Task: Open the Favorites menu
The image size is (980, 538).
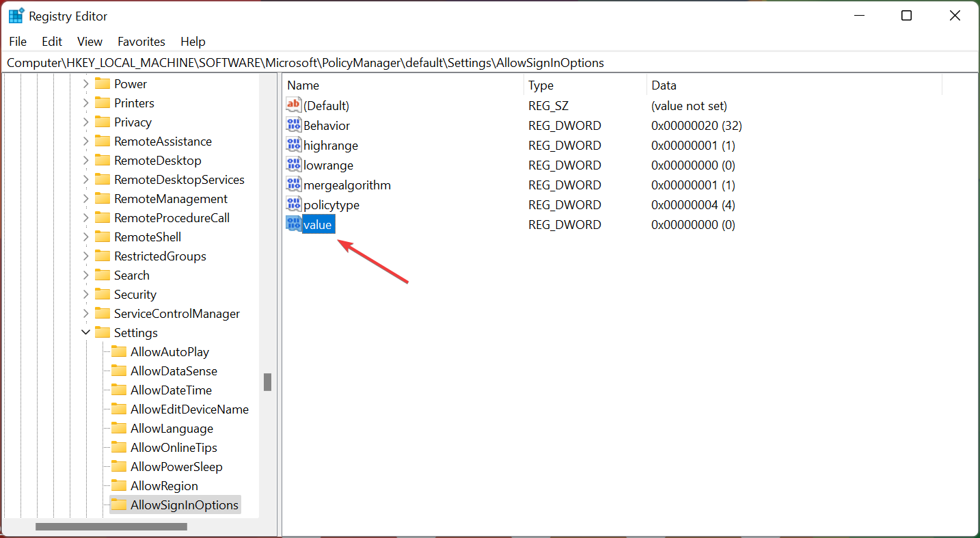Action: 141,42
